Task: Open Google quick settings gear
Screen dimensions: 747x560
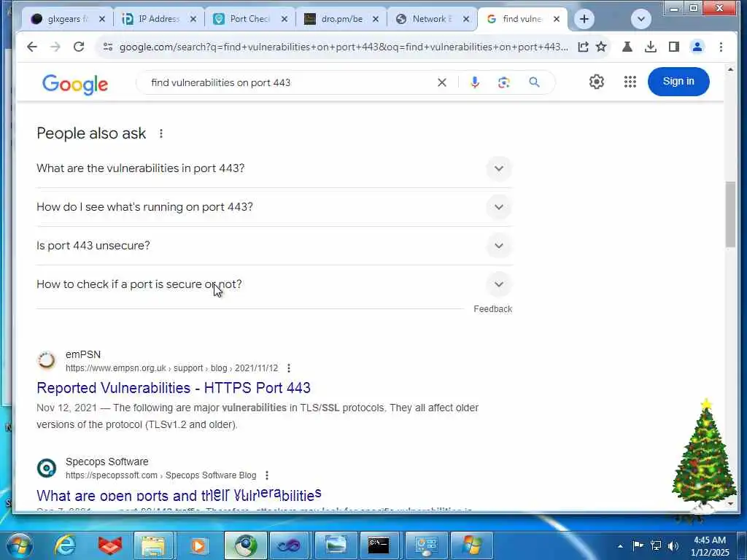Action: pos(597,82)
